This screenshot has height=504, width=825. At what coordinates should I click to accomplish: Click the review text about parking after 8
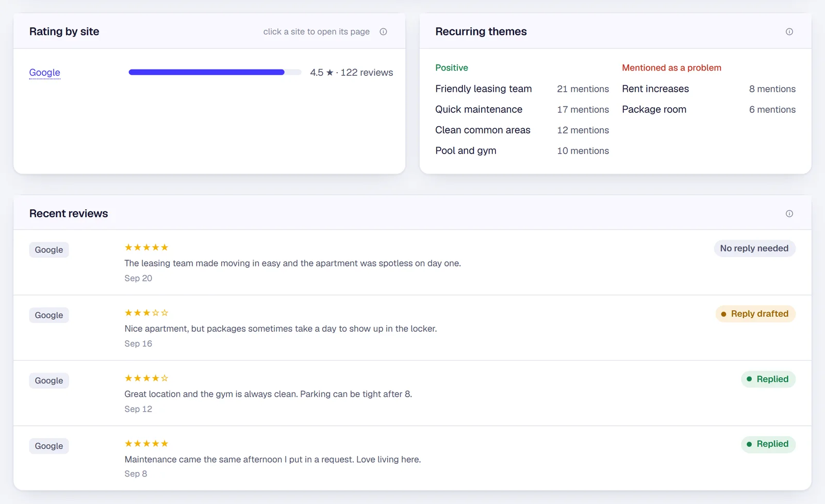[x=268, y=394]
